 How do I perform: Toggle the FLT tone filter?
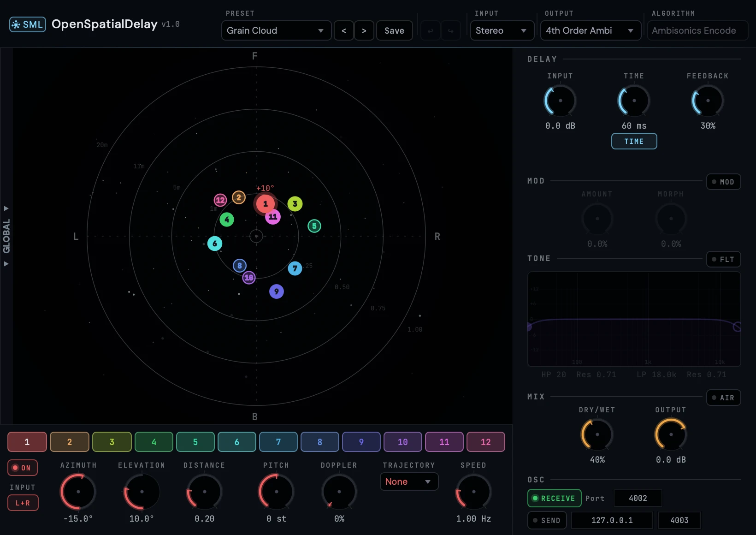click(724, 259)
